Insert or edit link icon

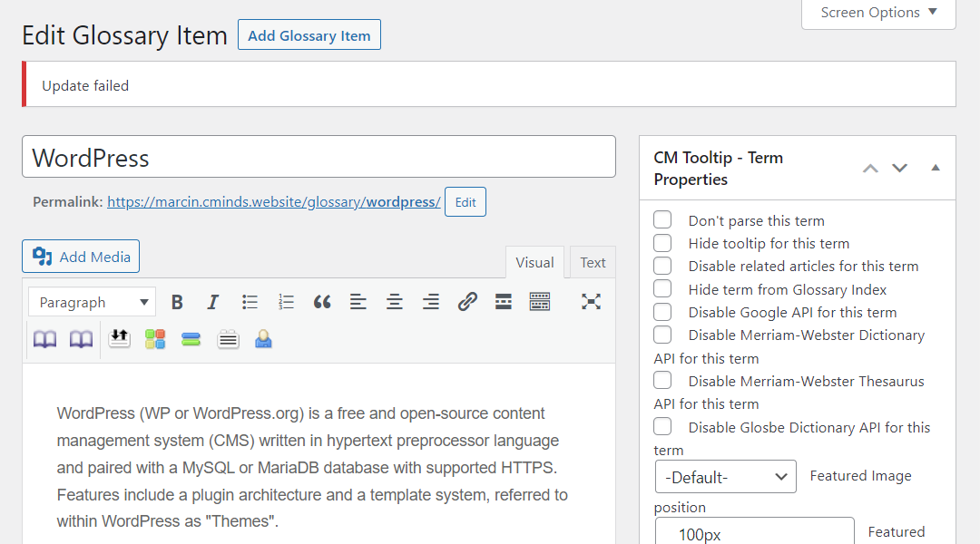click(467, 302)
